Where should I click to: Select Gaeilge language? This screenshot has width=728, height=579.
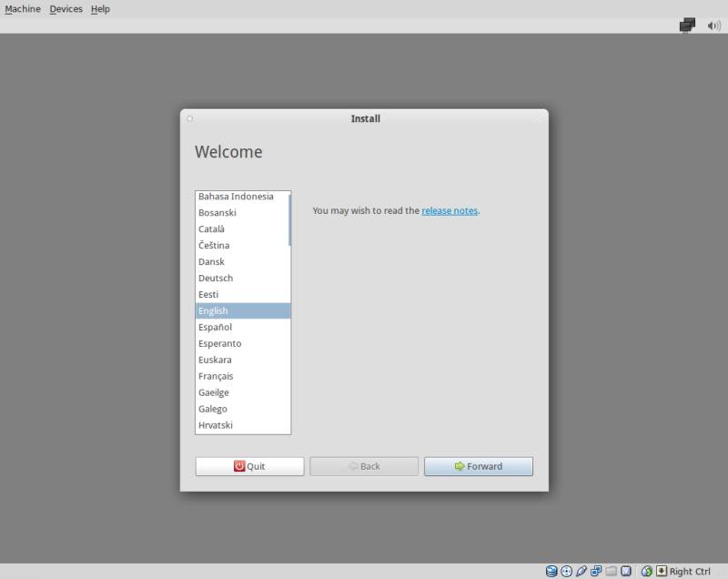pos(243,392)
